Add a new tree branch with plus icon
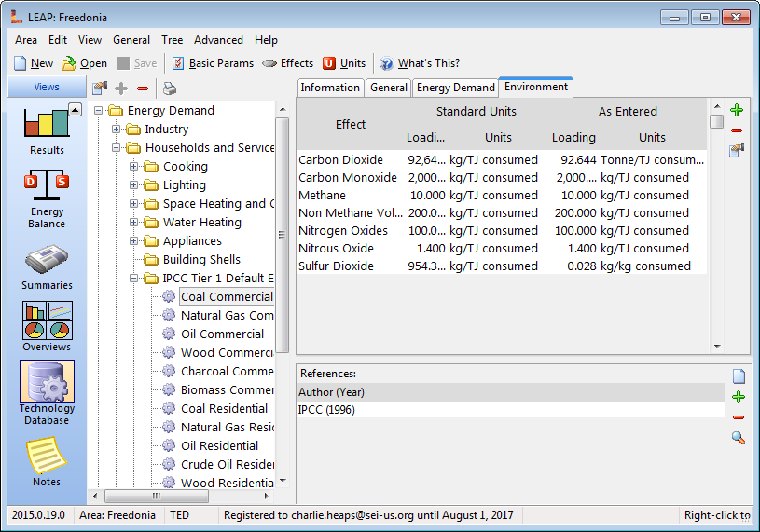Image resolution: width=760 pixels, height=532 pixels. click(x=121, y=89)
